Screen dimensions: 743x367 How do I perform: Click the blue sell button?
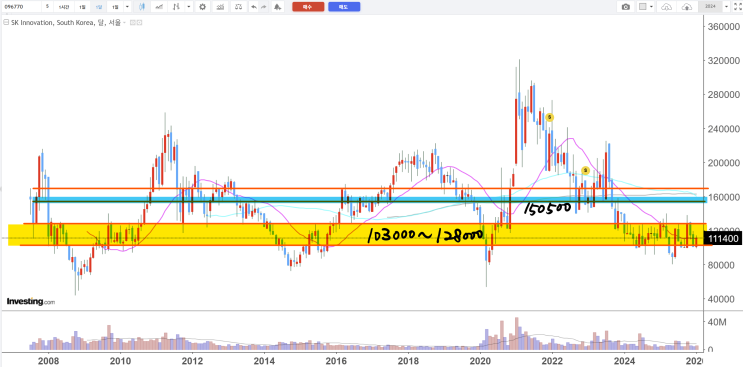click(344, 7)
